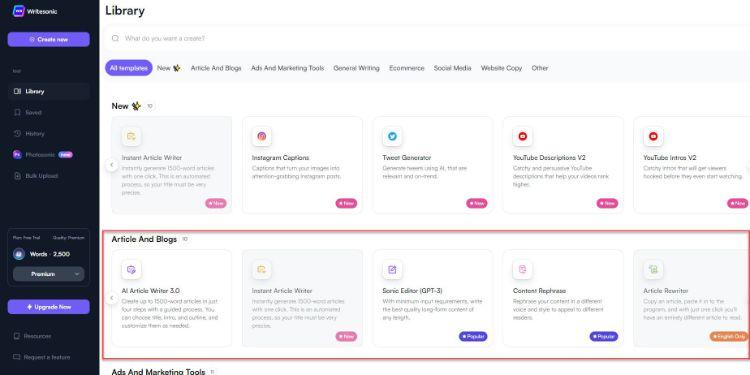The width and height of the screenshot is (750, 375).
Task: Click the Bulk Upload icon
Action: coord(17,176)
